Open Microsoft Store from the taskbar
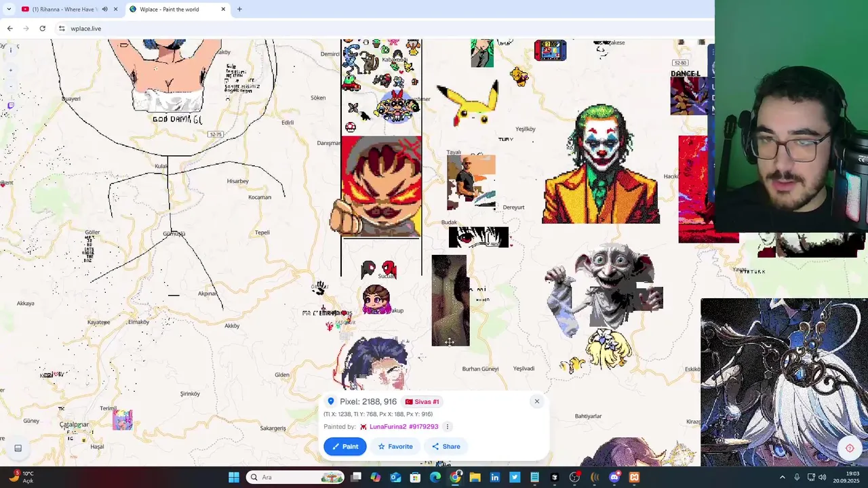Image resolution: width=868 pixels, height=488 pixels. coord(416,477)
